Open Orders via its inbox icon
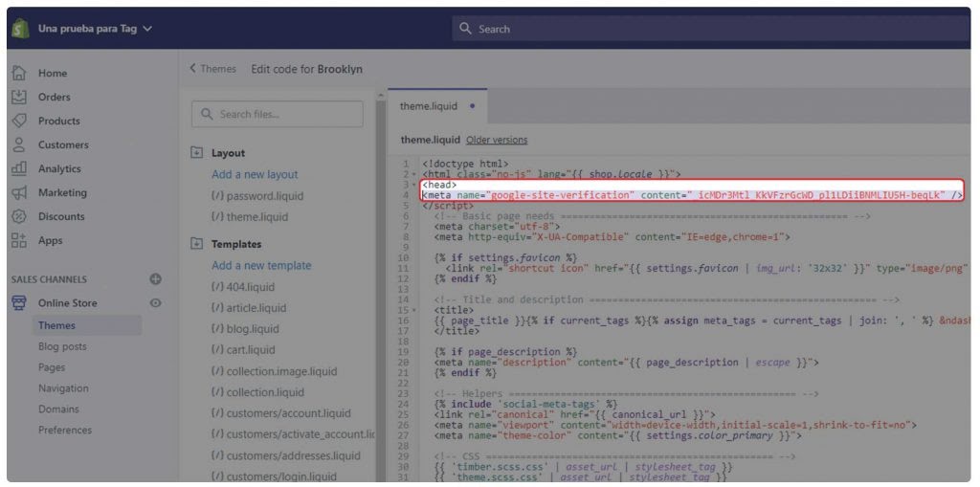 click(19, 97)
